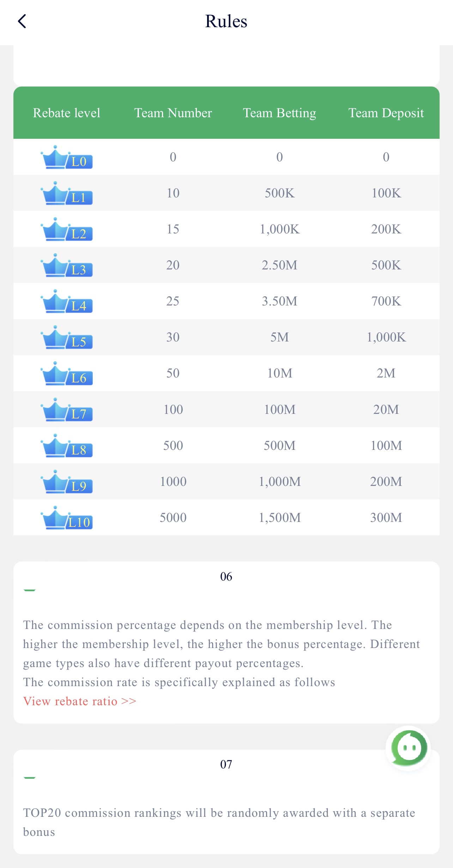Click the L0 crown badge icon
The width and height of the screenshot is (453, 868).
[x=67, y=157]
